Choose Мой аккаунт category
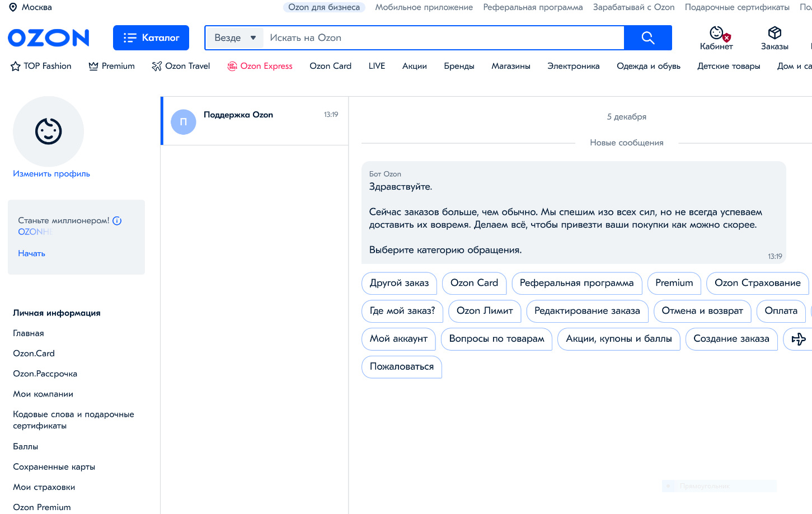The width and height of the screenshot is (812, 514). tap(398, 339)
